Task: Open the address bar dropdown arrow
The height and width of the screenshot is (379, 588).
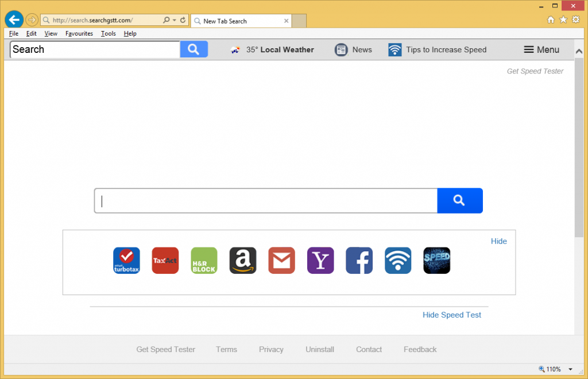Action: (x=175, y=20)
